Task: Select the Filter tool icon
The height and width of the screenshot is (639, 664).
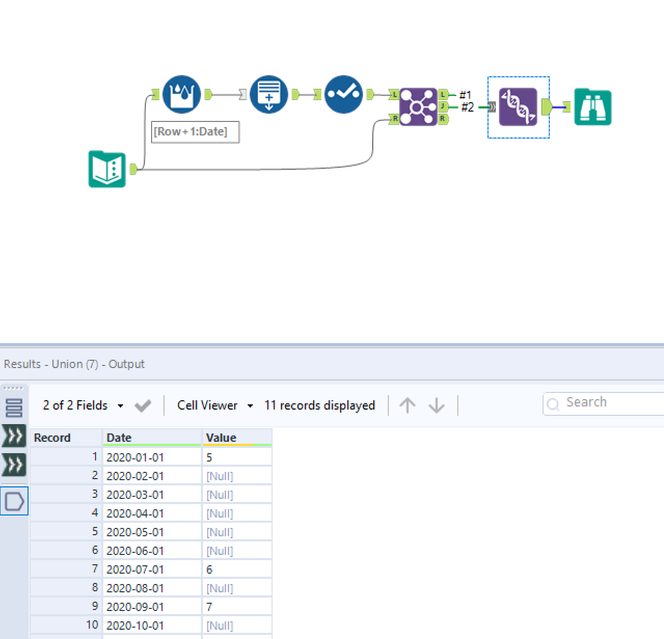Action: pyautogui.click(x=343, y=94)
